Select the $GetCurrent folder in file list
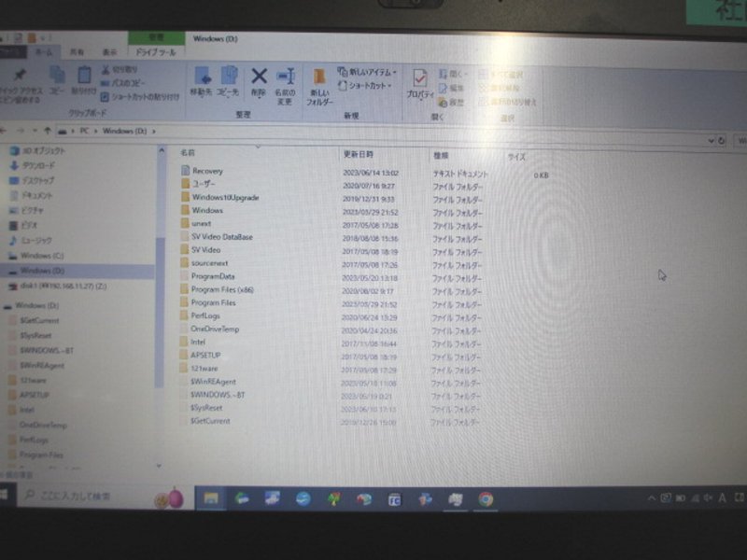The image size is (747, 560). point(205,421)
